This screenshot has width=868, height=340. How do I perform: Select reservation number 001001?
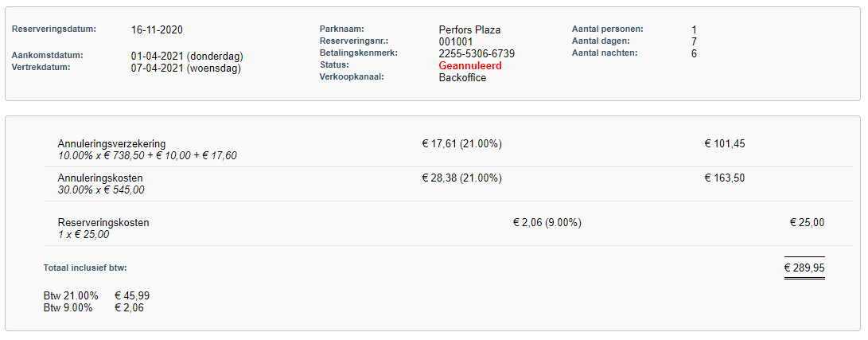pyautogui.click(x=456, y=42)
